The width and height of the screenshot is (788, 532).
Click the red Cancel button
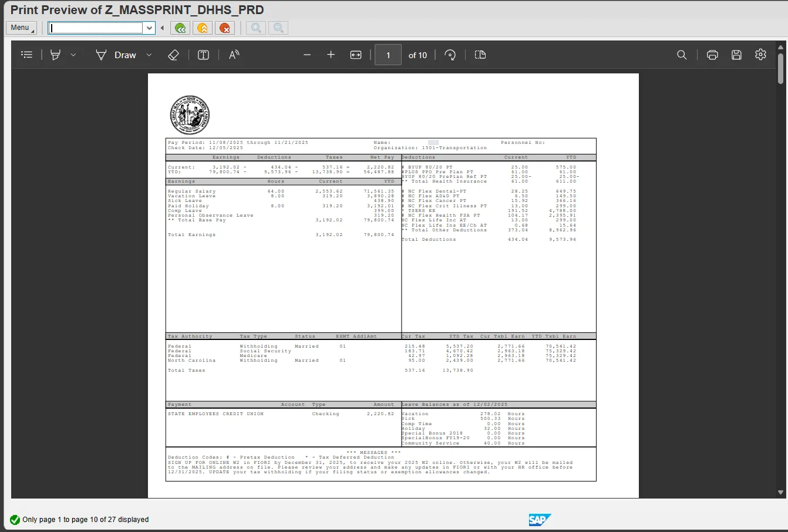tap(224, 28)
